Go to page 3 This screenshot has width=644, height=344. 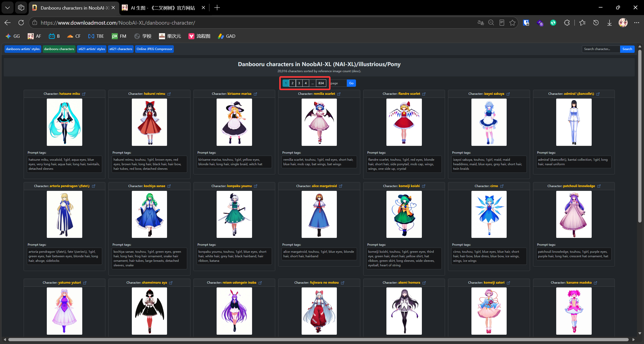[299, 83]
